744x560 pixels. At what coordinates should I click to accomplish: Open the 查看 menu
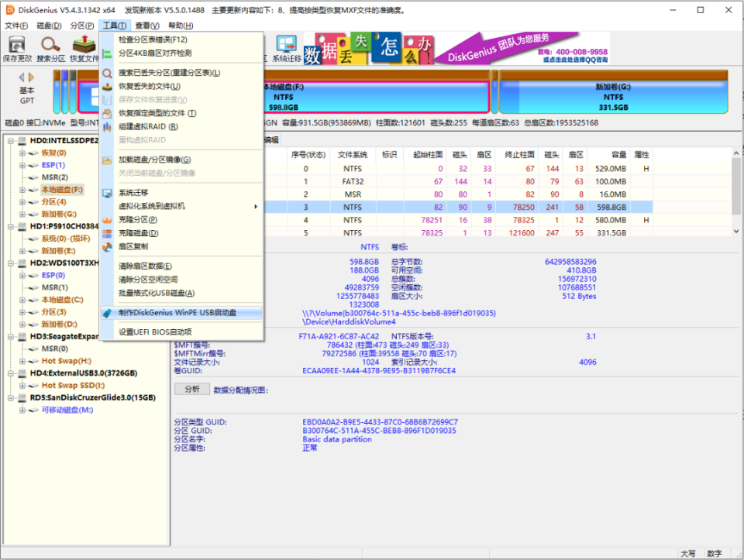coord(147,26)
